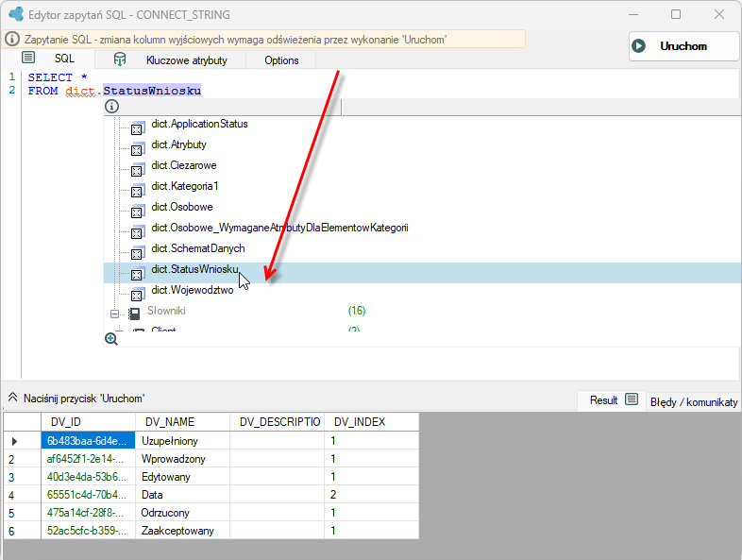
Task: Open the Kluczowe atrybuty tab
Action: tap(170, 60)
